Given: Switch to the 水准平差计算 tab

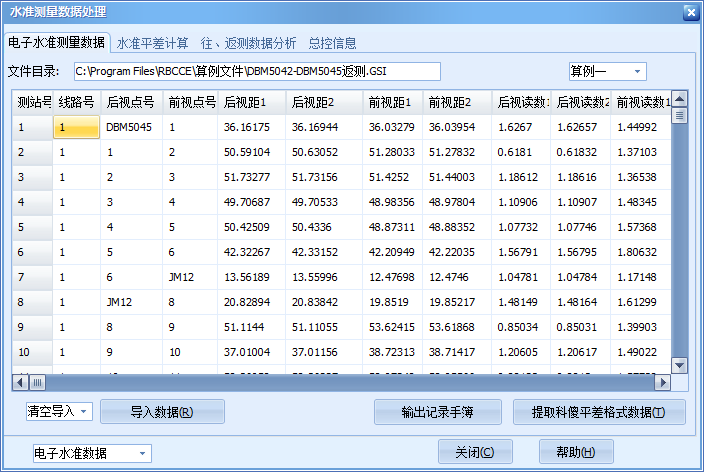Looking at the screenshot, I should 152,43.
